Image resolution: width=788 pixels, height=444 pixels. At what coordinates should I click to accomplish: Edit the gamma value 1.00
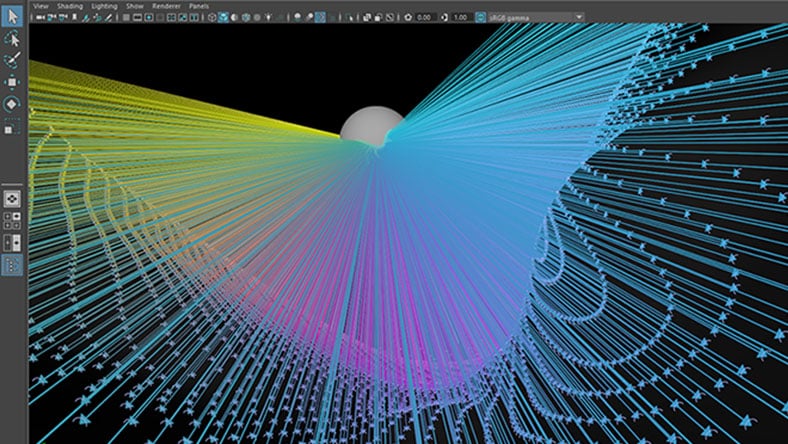461,18
